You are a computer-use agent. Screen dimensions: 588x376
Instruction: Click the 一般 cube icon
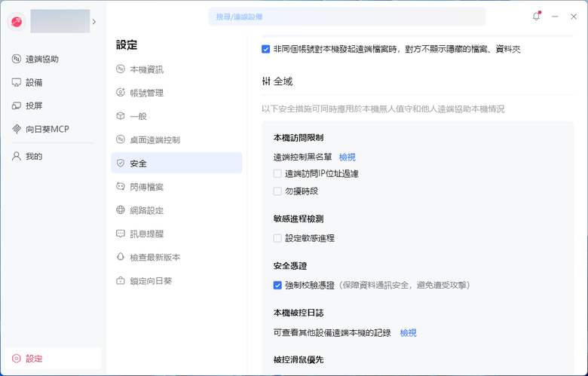[x=121, y=116]
